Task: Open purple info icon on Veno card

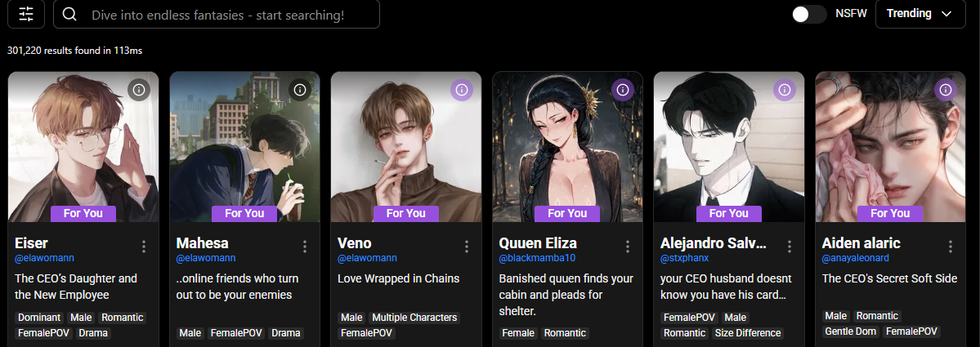Action: point(462,90)
